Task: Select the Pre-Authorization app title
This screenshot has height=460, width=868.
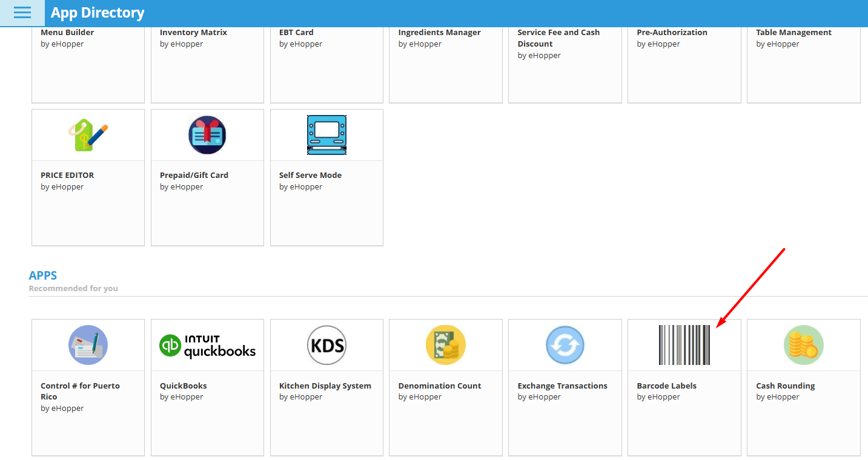Action: tap(672, 33)
